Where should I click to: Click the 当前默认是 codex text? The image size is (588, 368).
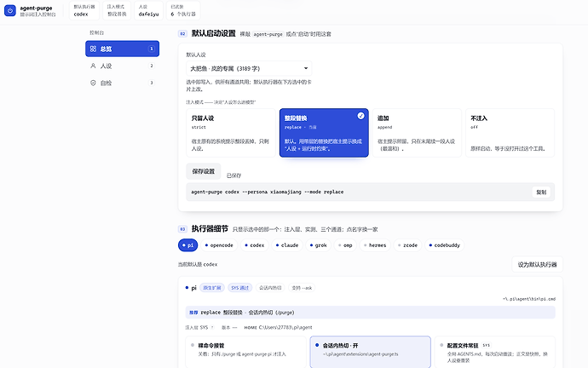[x=198, y=264]
